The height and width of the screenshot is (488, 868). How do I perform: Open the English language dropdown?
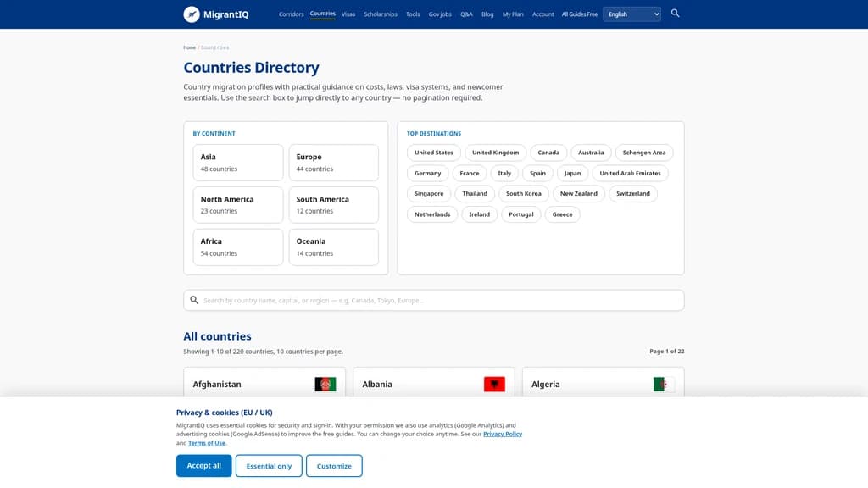click(632, 14)
